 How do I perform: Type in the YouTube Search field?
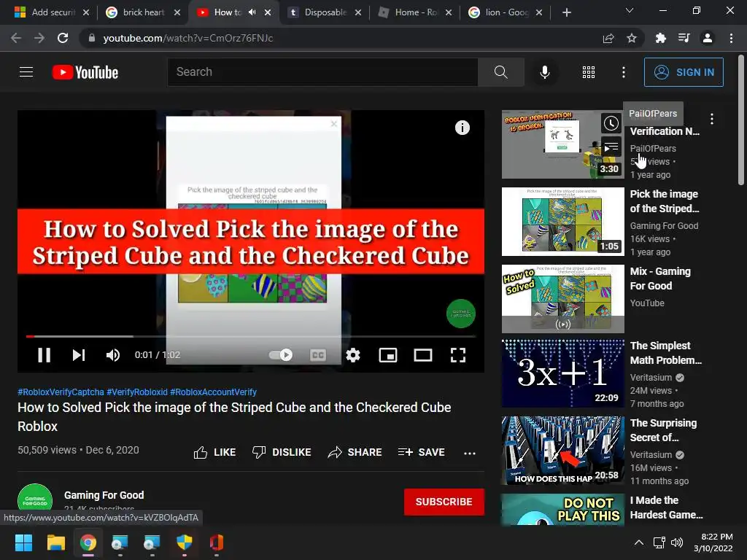coord(322,72)
